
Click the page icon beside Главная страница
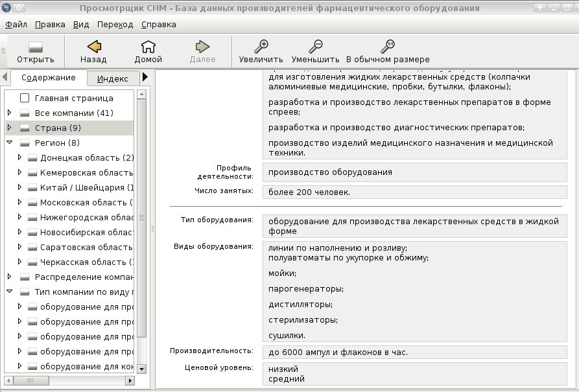point(25,98)
